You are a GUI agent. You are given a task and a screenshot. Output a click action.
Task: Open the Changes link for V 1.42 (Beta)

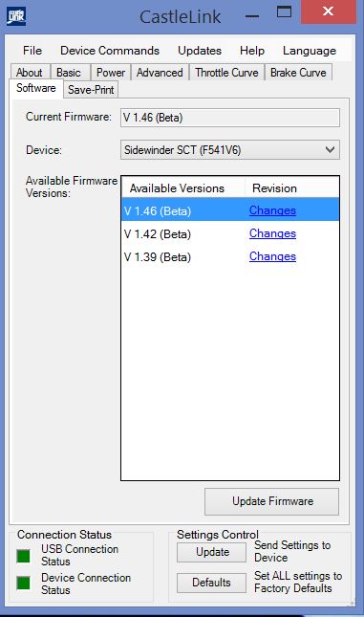tap(272, 233)
